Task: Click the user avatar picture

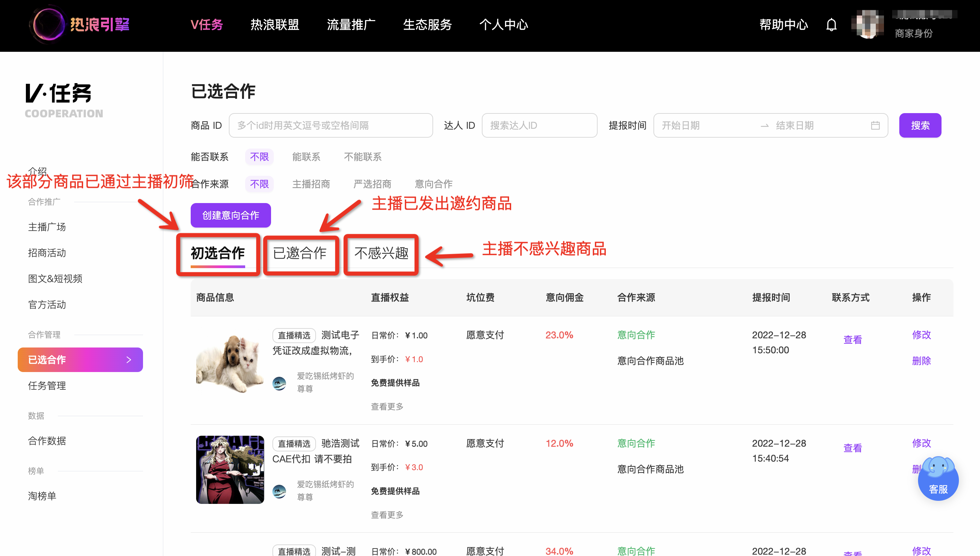Action: tap(867, 25)
